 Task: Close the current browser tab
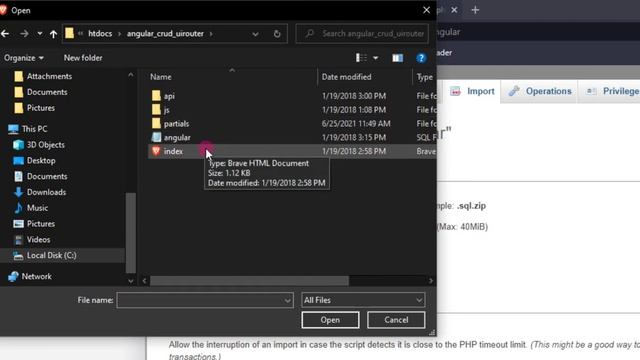coord(454,10)
